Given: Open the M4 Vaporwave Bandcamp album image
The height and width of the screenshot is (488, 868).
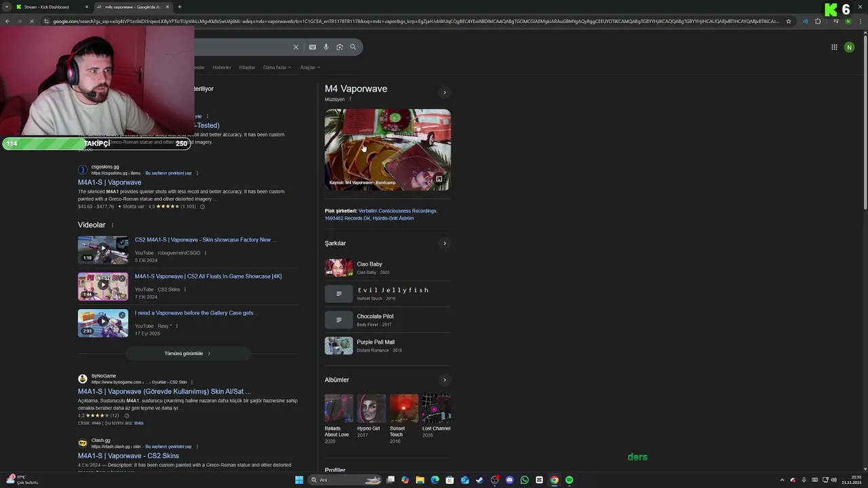Looking at the screenshot, I should click(388, 150).
